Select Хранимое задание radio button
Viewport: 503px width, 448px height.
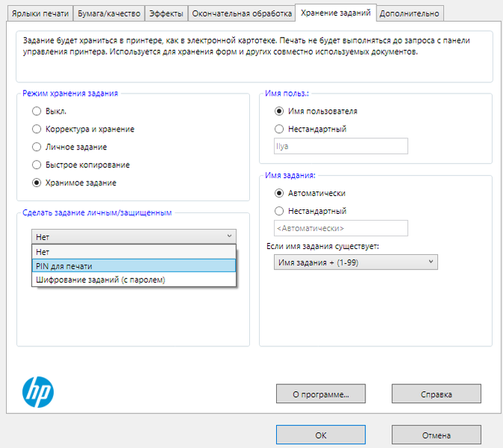coord(37,182)
